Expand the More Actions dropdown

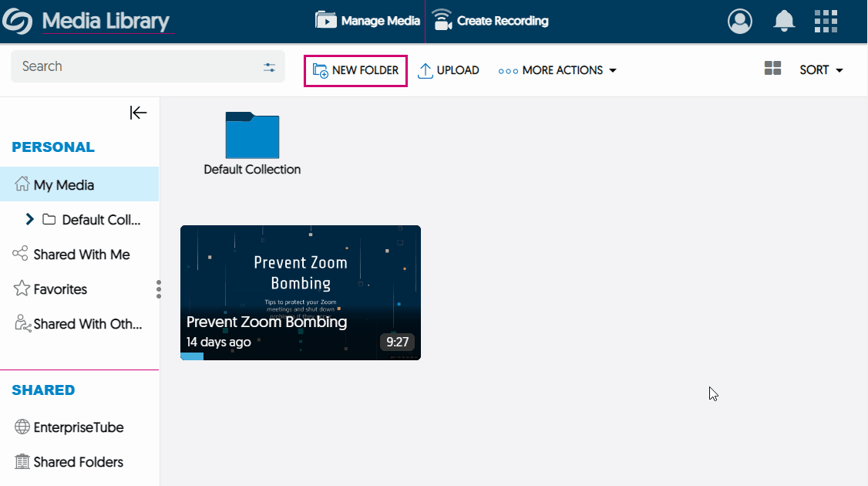(x=557, y=70)
